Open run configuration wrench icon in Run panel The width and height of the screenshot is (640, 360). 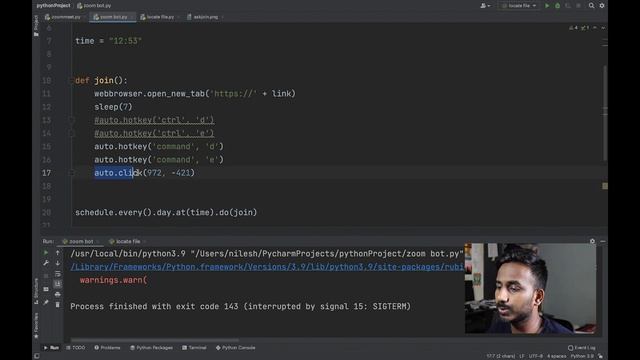[x=46, y=263]
